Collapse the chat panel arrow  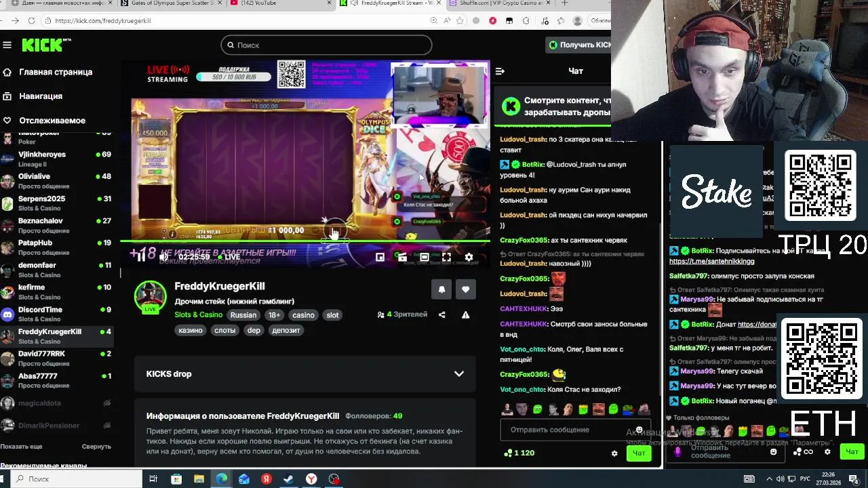[x=500, y=71]
